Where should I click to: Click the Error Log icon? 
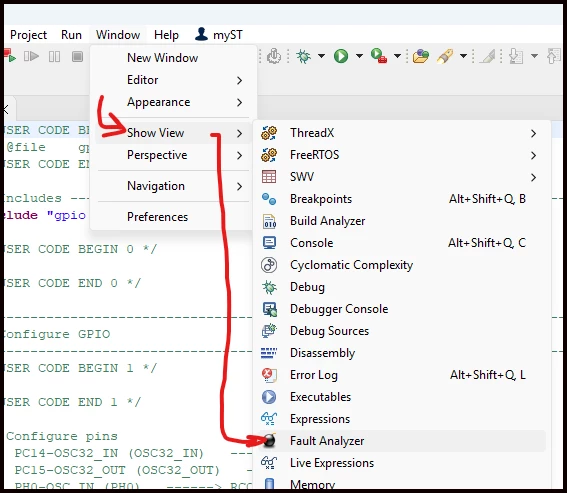coord(269,375)
